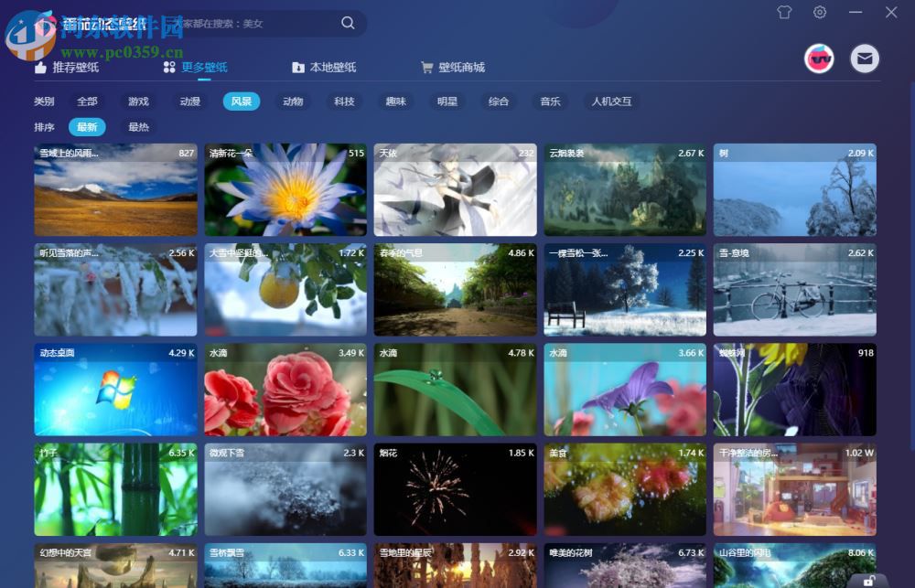Minimize the wallpaper app window
This screenshot has width=915, height=588.
856,12
